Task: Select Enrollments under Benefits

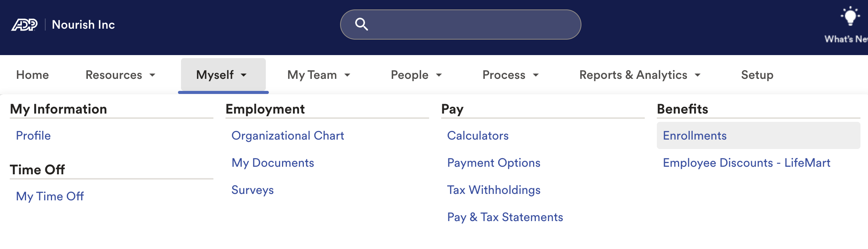Action: coord(695,136)
